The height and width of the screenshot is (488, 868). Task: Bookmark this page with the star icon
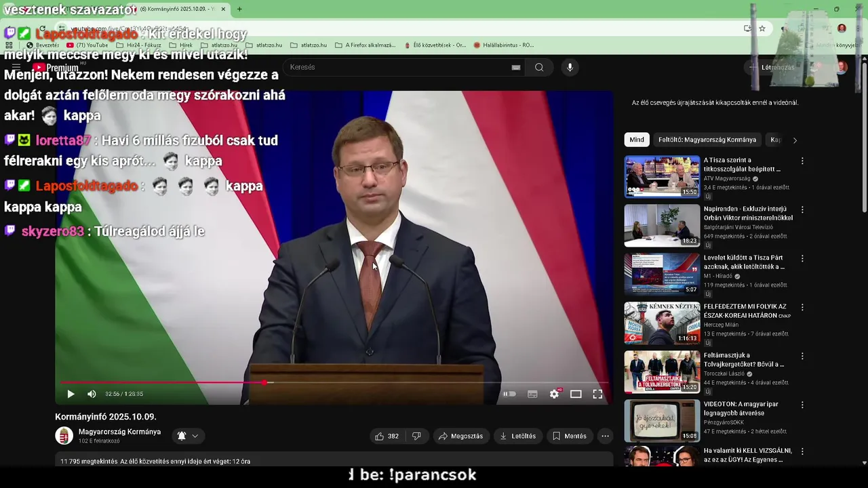[762, 28]
